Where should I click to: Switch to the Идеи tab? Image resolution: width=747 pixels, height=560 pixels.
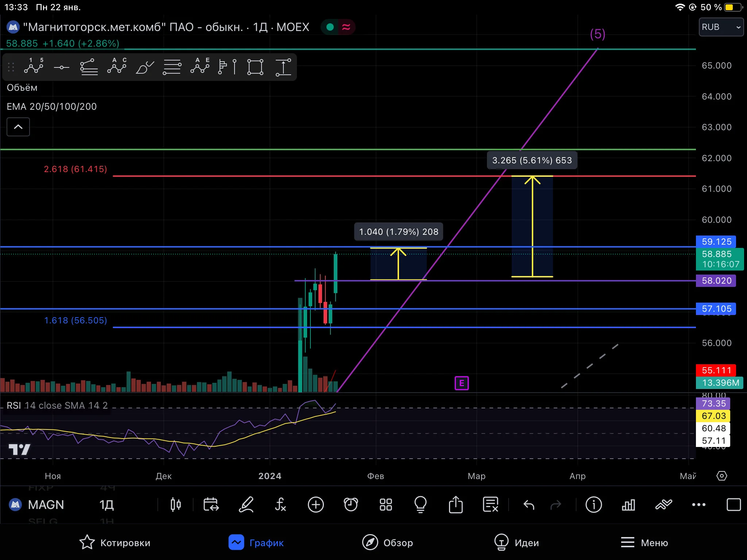coord(516,542)
